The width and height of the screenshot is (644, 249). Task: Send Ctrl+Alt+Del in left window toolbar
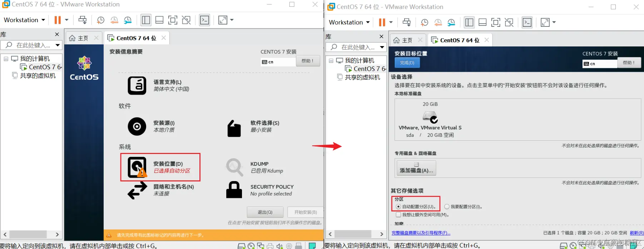(x=83, y=20)
